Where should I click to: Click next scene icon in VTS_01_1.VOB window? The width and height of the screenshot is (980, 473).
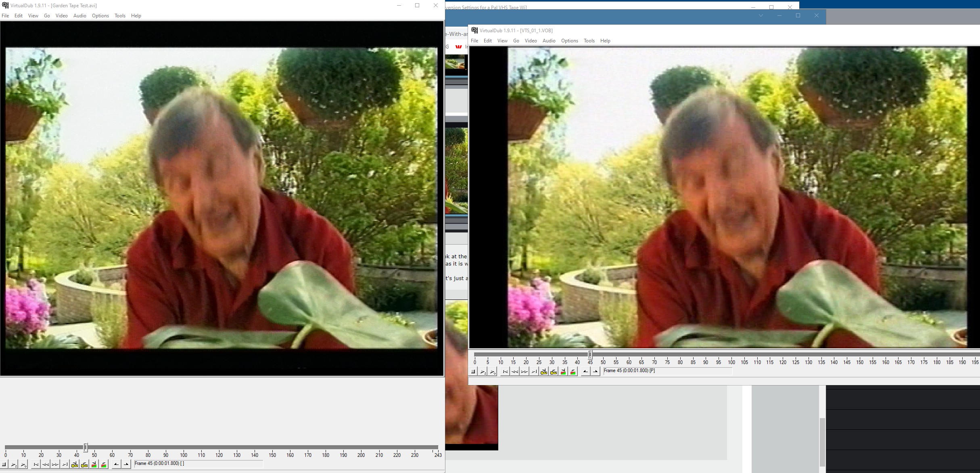[573, 372]
